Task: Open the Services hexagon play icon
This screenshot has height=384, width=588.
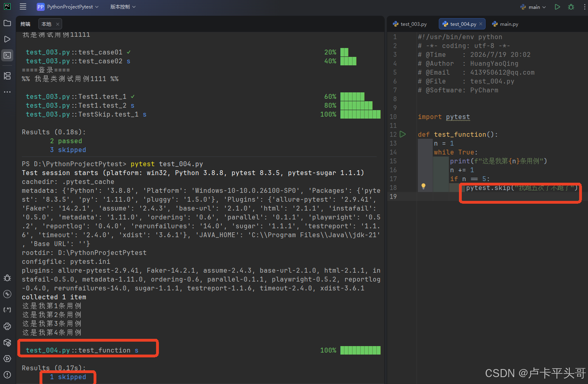Action: [7, 359]
